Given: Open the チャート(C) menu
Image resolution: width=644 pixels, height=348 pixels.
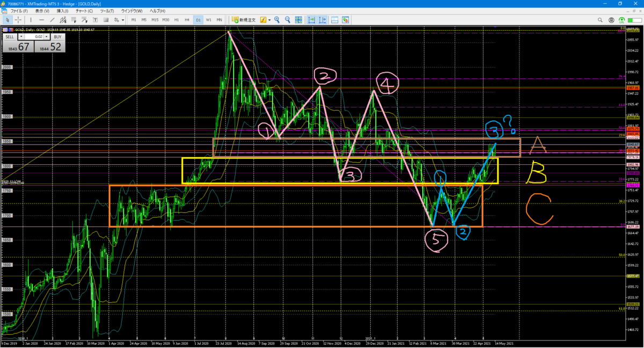Looking at the screenshot, I should click(84, 11).
